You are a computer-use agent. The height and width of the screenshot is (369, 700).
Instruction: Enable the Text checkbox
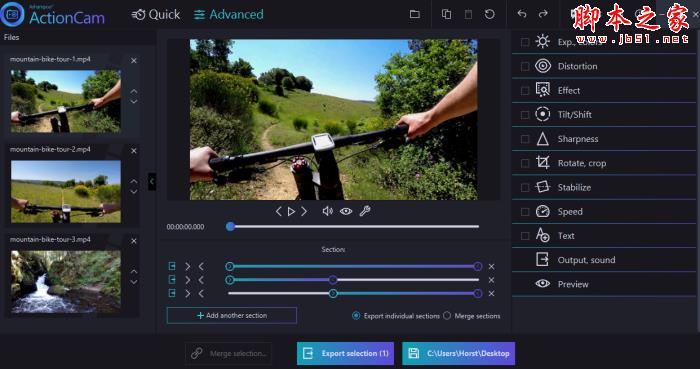pyautogui.click(x=525, y=236)
